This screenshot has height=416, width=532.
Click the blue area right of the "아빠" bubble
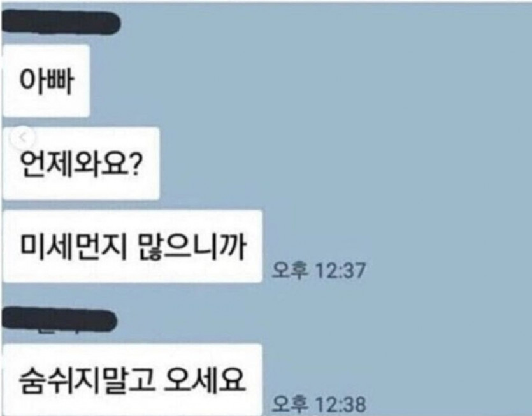click(305, 81)
